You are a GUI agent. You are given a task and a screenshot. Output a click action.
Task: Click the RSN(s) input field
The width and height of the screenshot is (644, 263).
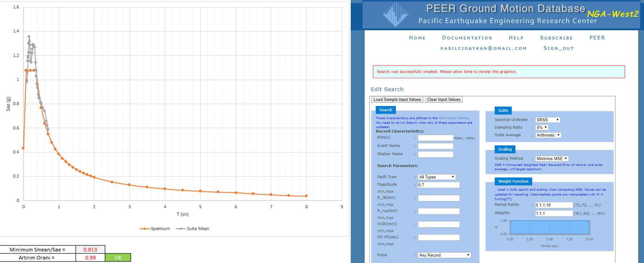(435, 138)
